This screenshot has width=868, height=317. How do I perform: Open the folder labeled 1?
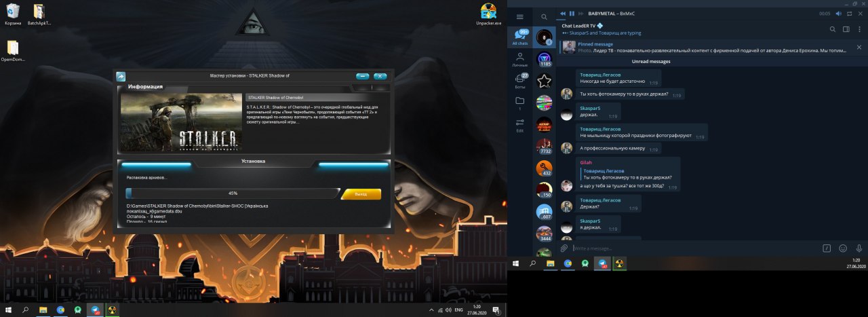(x=520, y=103)
